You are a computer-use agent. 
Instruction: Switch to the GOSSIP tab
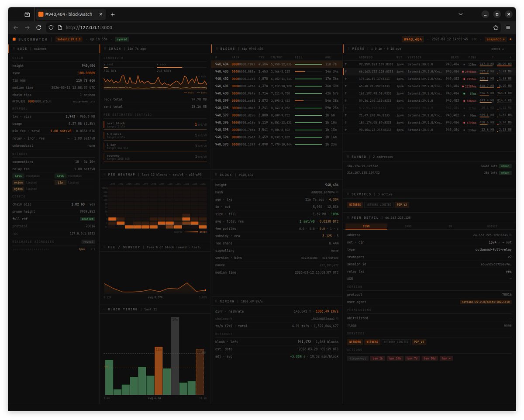click(x=492, y=226)
